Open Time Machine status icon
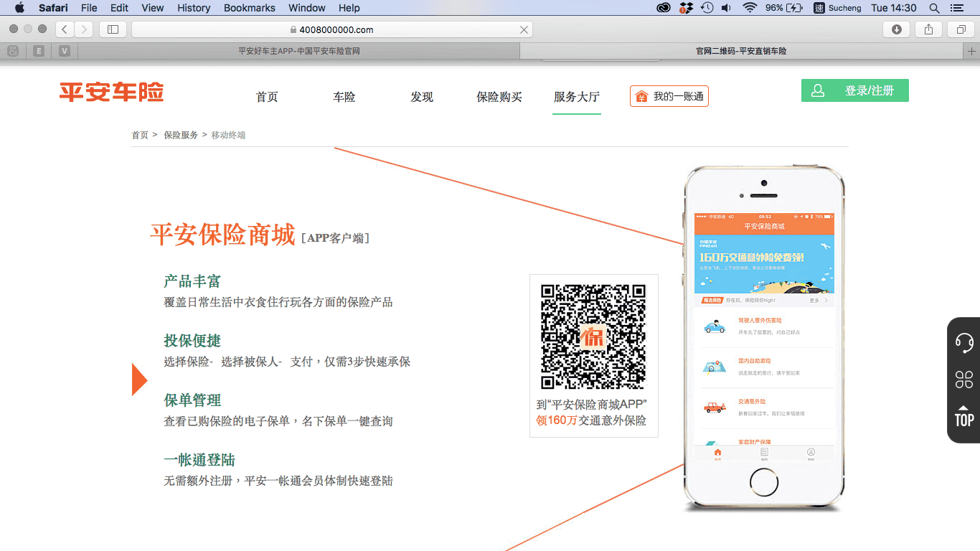 pyautogui.click(x=707, y=8)
